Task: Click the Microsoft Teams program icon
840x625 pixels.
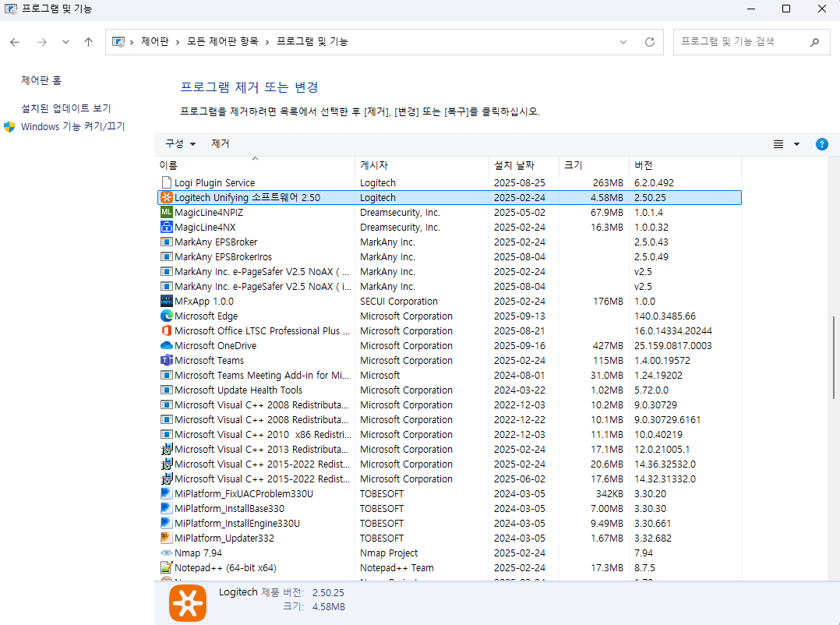Action: [x=165, y=360]
